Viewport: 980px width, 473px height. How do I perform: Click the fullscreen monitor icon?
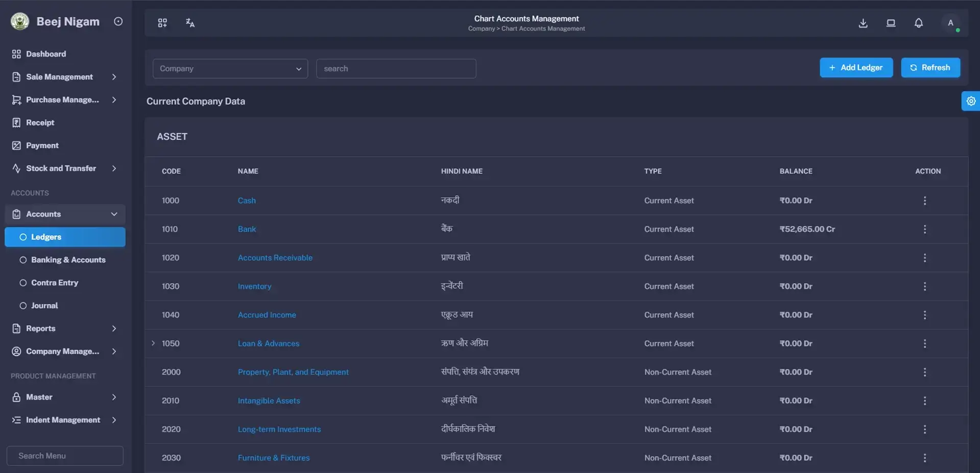click(x=891, y=23)
